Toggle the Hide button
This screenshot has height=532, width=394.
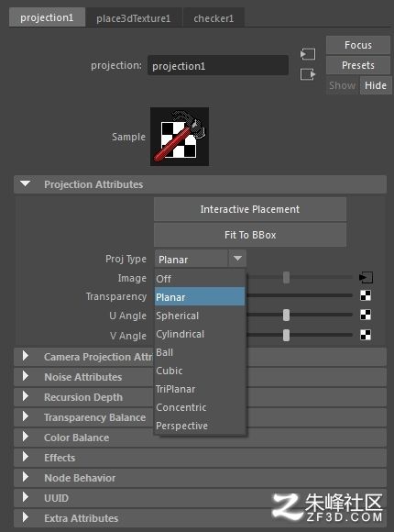click(x=376, y=85)
